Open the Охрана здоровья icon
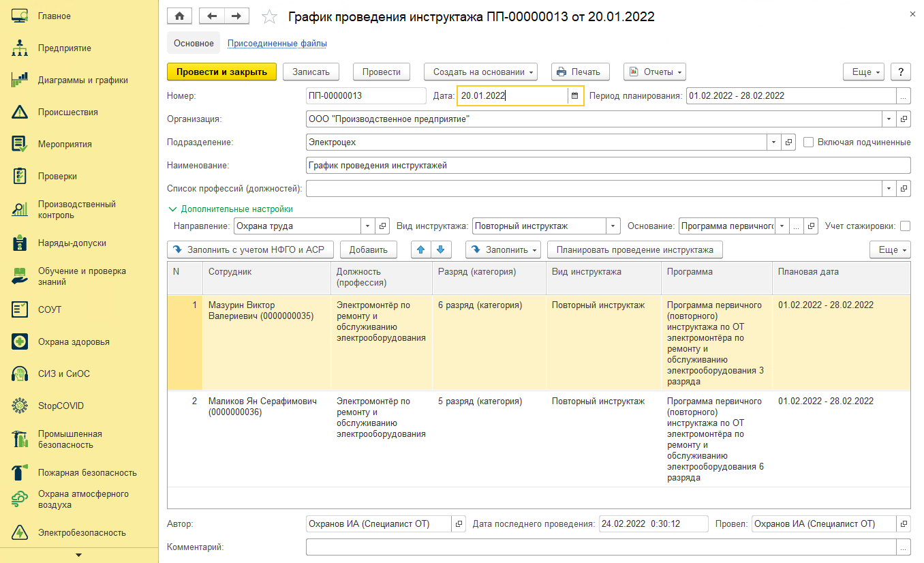This screenshot has height=563, width=924. point(19,341)
